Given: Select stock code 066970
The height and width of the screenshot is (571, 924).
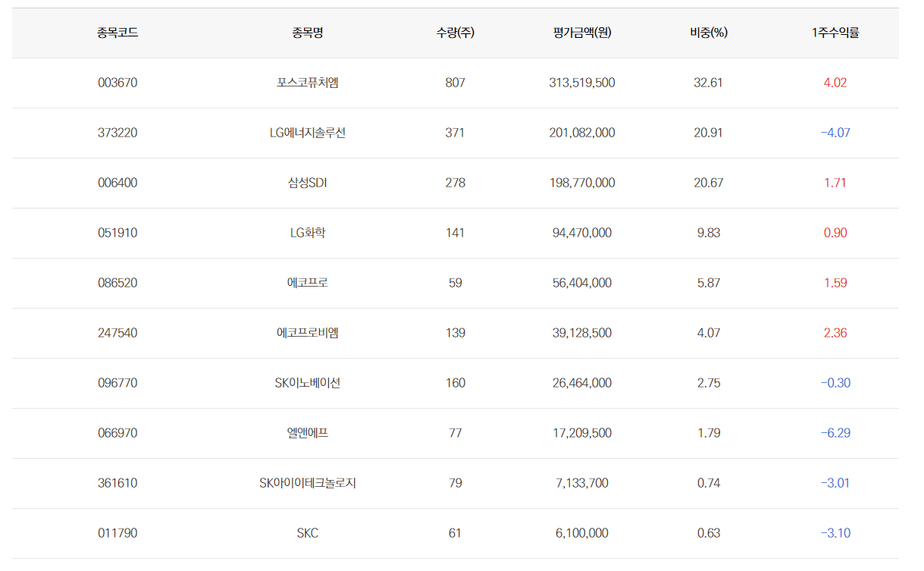Looking at the screenshot, I should [x=117, y=433].
